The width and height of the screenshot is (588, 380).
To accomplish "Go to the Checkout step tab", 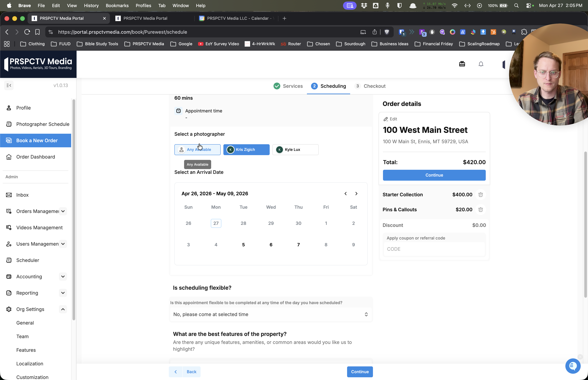I will point(370,86).
